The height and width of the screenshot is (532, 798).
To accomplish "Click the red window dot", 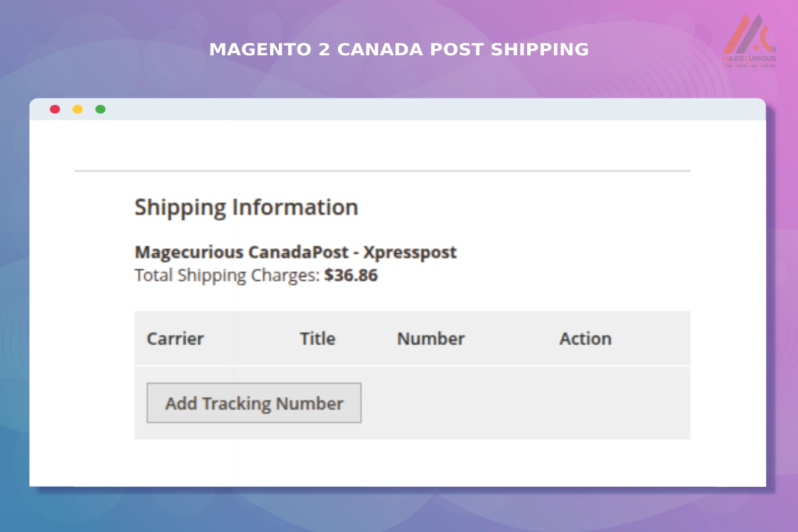I will tap(55, 109).
